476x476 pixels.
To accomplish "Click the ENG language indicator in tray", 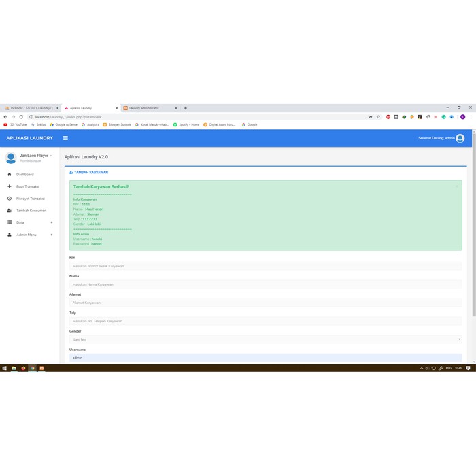I will point(449,368).
